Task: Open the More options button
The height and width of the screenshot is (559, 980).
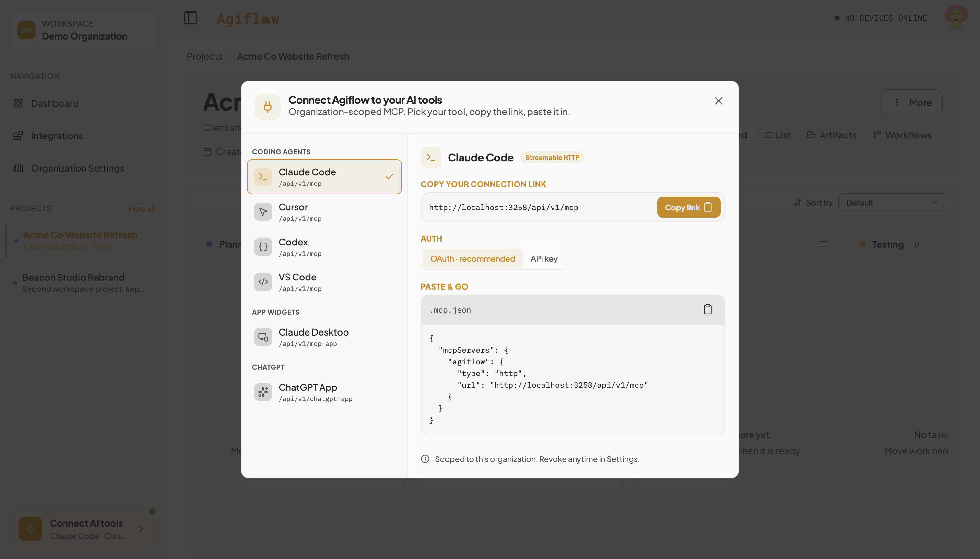Action: click(911, 102)
